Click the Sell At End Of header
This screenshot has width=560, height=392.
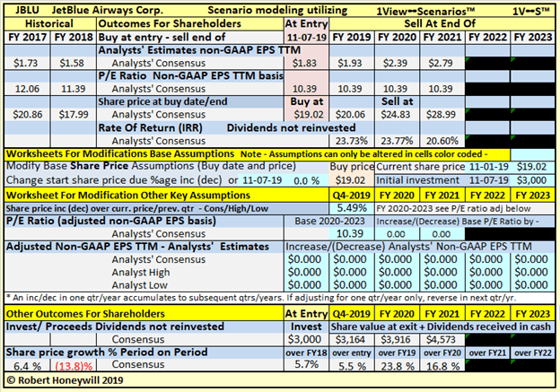click(440, 23)
